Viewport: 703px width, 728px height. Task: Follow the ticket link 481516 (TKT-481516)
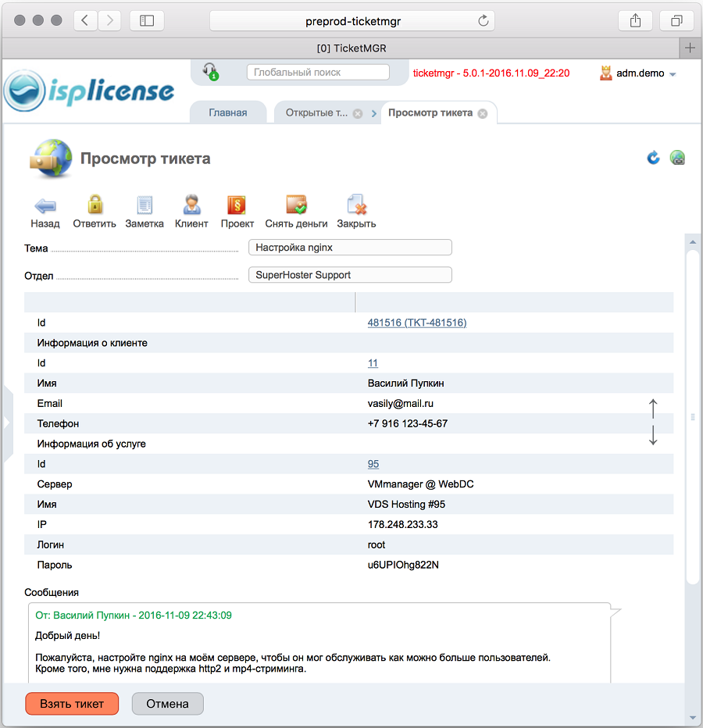pos(417,323)
